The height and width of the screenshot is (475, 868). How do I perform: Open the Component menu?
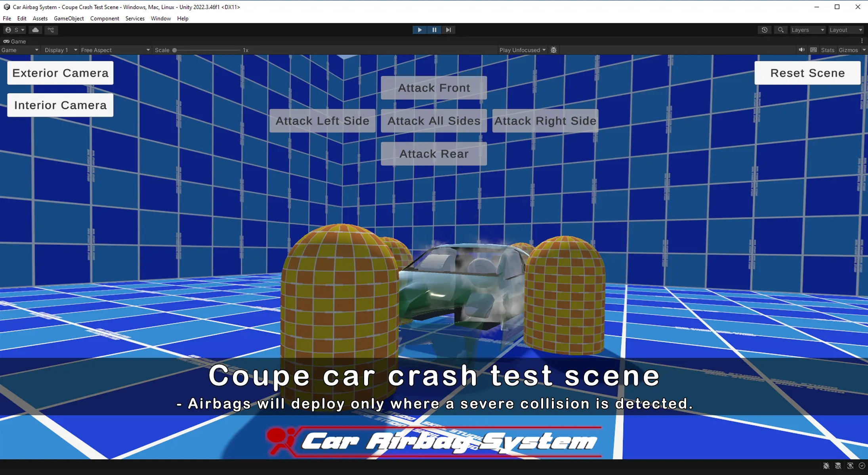coord(105,19)
